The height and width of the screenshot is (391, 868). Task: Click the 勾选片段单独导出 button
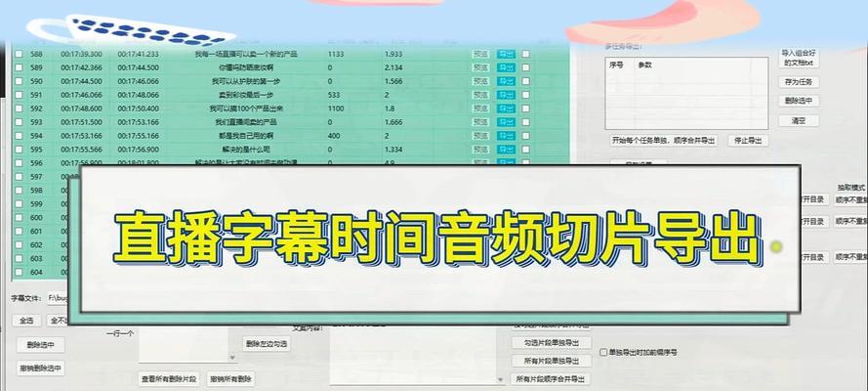pos(551,343)
